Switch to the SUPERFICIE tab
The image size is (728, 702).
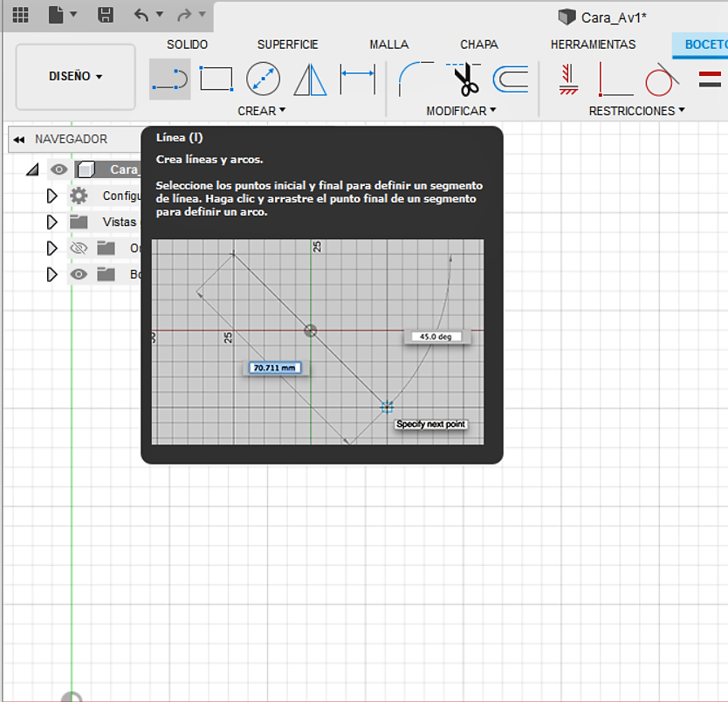[288, 45]
